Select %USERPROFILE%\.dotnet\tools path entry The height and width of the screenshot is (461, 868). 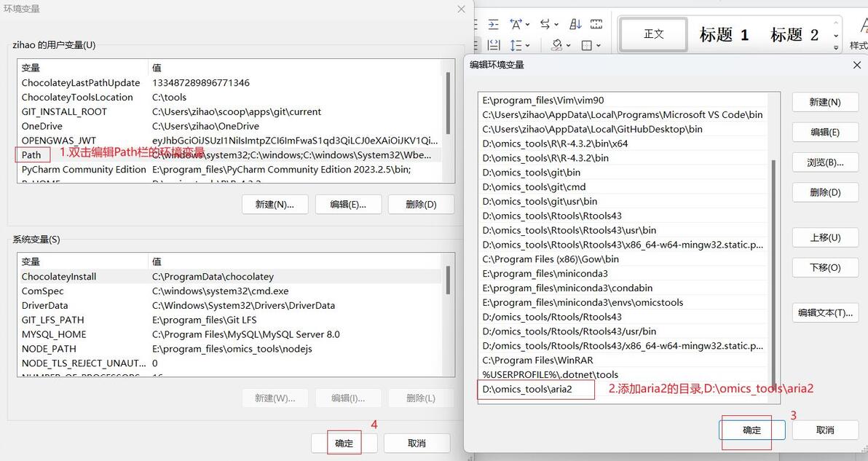coord(623,374)
